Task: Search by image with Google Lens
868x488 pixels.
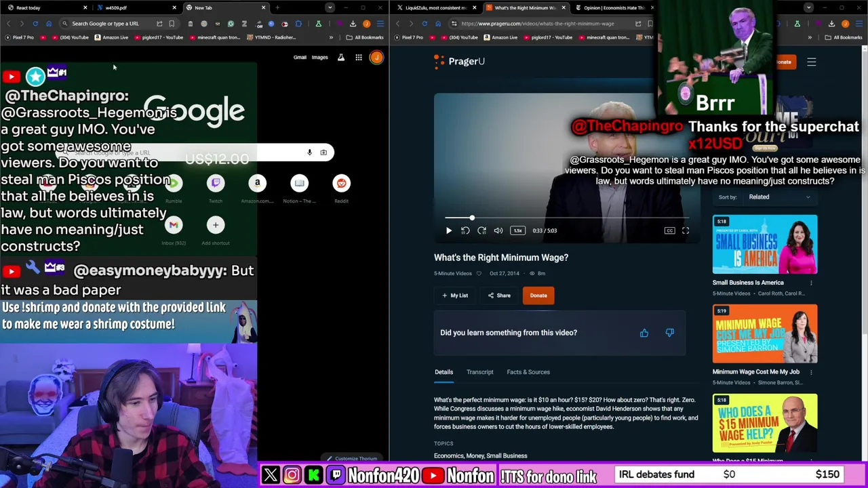Action: (323, 152)
